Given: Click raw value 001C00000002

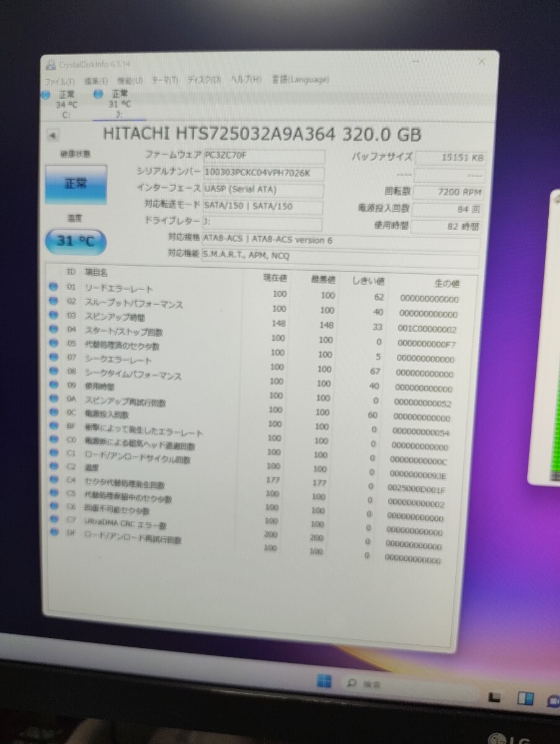Looking at the screenshot, I should 426,329.
